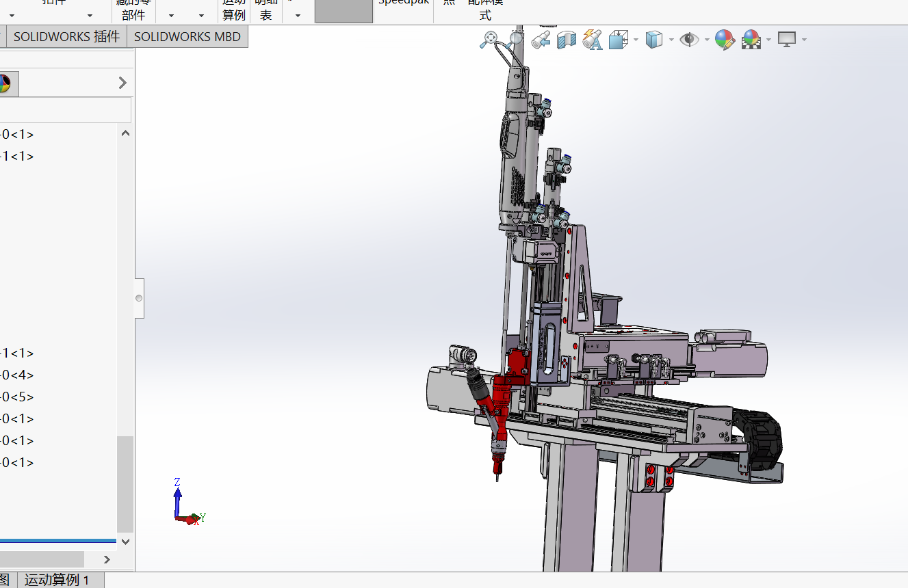Switch to the SOLIDWORKS 插件 tab
The width and height of the screenshot is (908, 588).
tap(66, 37)
